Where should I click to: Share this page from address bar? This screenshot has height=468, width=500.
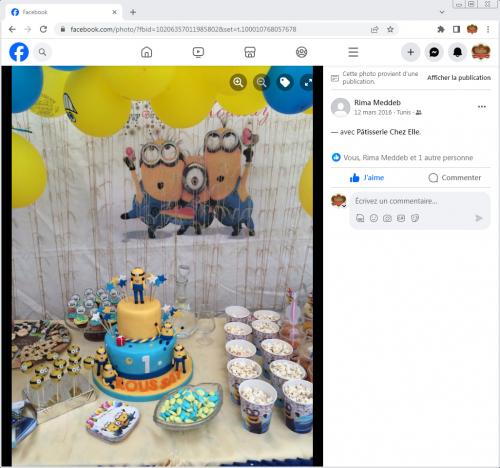(375, 29)
